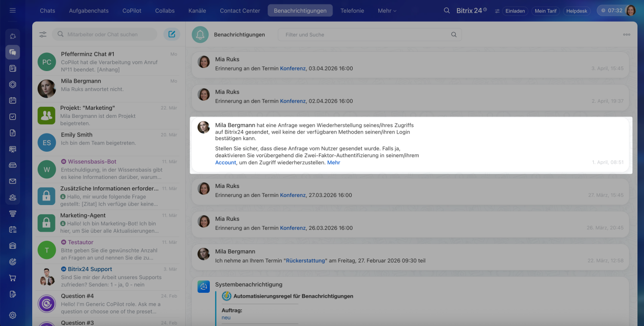Click the Helpdesk button
The width and height of the screenshot is (644, 326).
[577, 11]
